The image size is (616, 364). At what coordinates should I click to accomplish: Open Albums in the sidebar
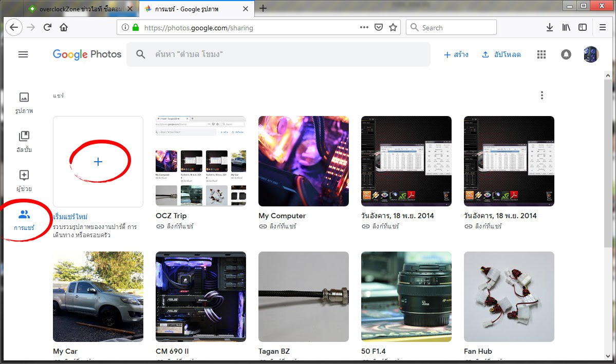[x=24, y=141]
